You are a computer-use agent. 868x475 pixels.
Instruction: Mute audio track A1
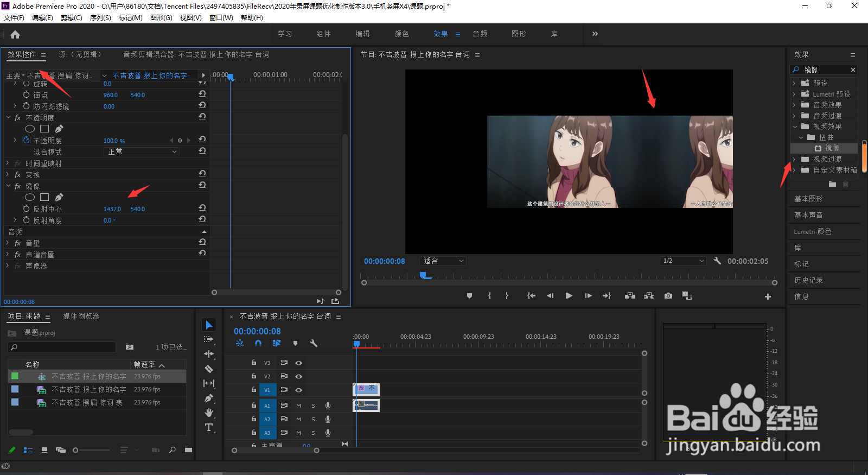coord(298,406)
